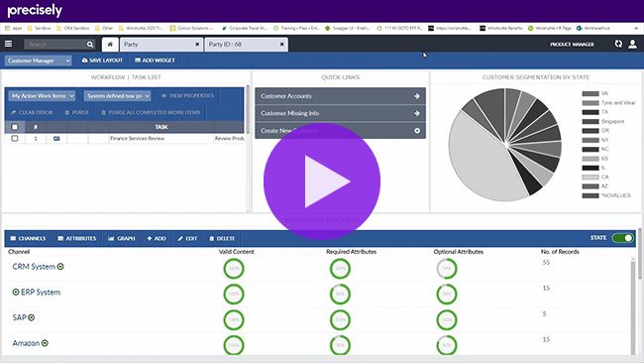Click the Clear Error button
The height and width of the screenshot is (363, 644).
tap(32, 112)
